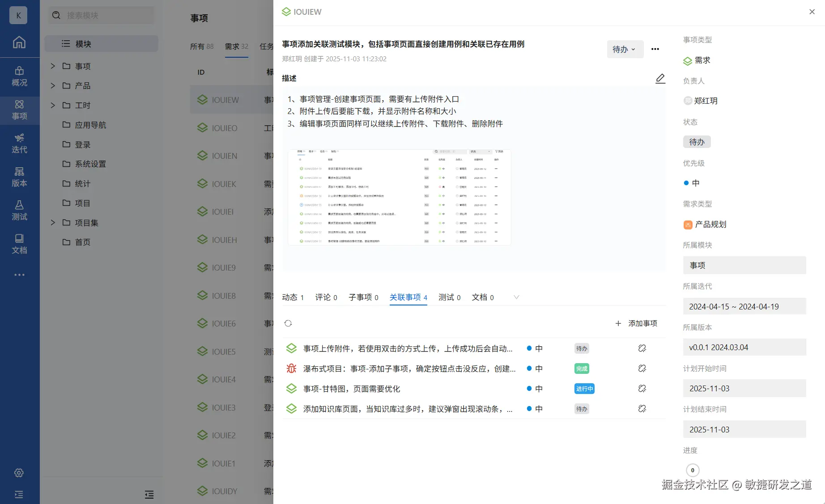
Task: Open the IOUIEO row in list
Action: tap(232, 128)
